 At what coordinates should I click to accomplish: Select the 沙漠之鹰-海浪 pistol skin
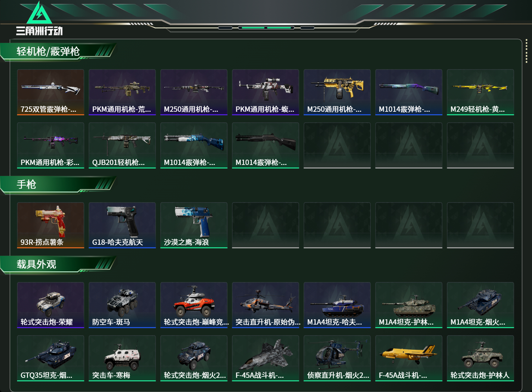[x=194, y=225]
